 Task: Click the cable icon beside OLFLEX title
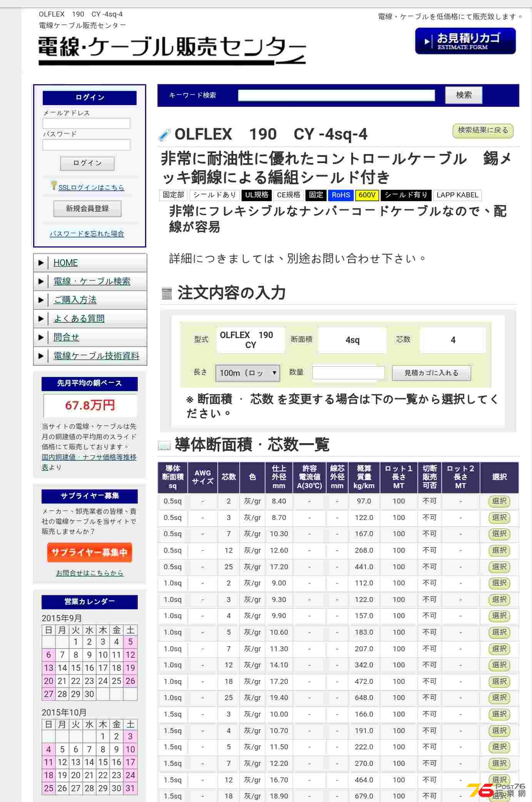click(165, 135)
